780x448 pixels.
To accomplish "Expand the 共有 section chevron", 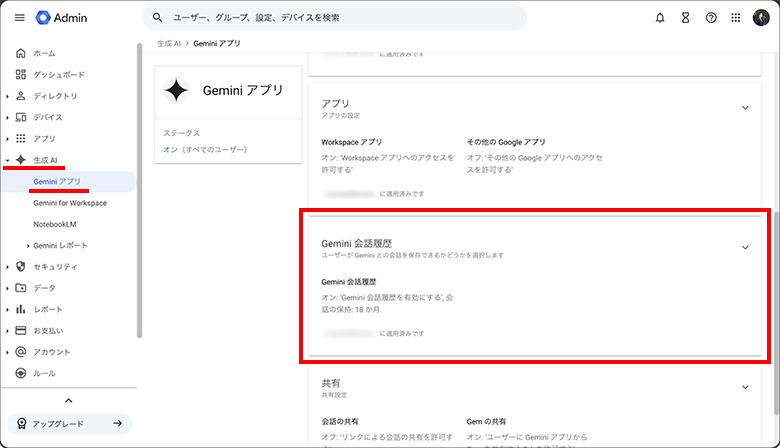I will [745, 387].
